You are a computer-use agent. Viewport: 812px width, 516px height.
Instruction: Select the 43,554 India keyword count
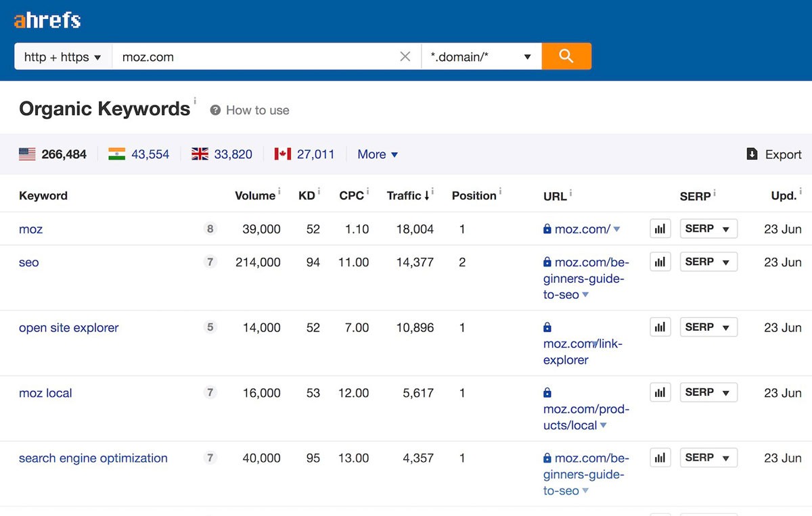point(150,154)
